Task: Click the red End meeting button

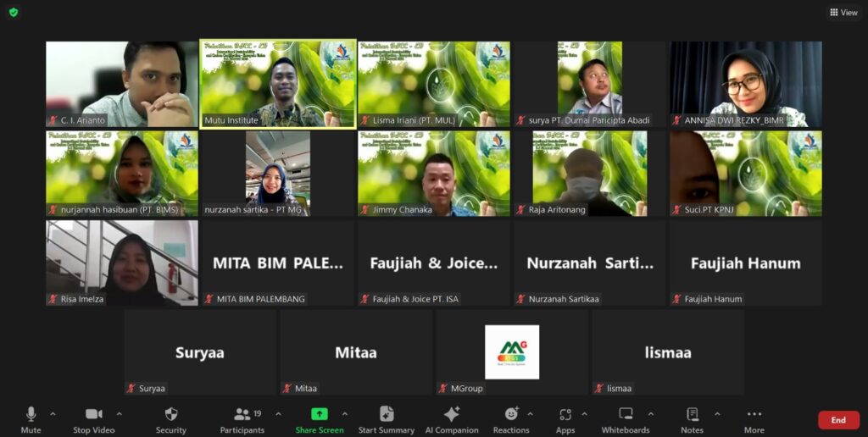Action: coord(838,420)
